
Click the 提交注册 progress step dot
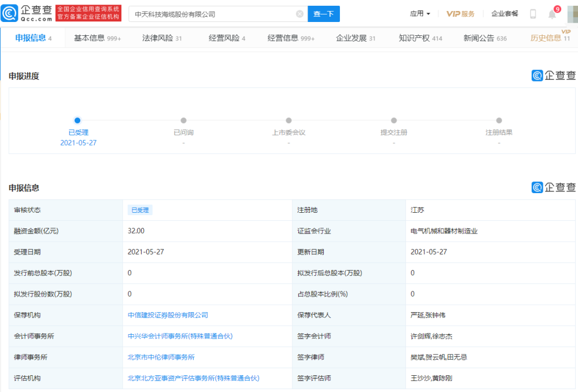tap(394, 120)
